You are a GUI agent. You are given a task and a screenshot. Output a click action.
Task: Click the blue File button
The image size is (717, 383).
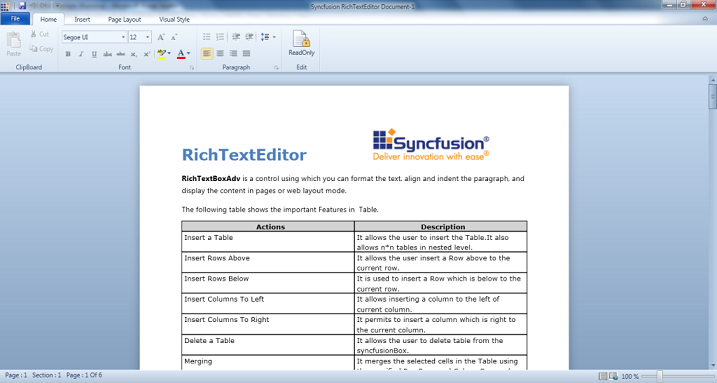(15, 19)
